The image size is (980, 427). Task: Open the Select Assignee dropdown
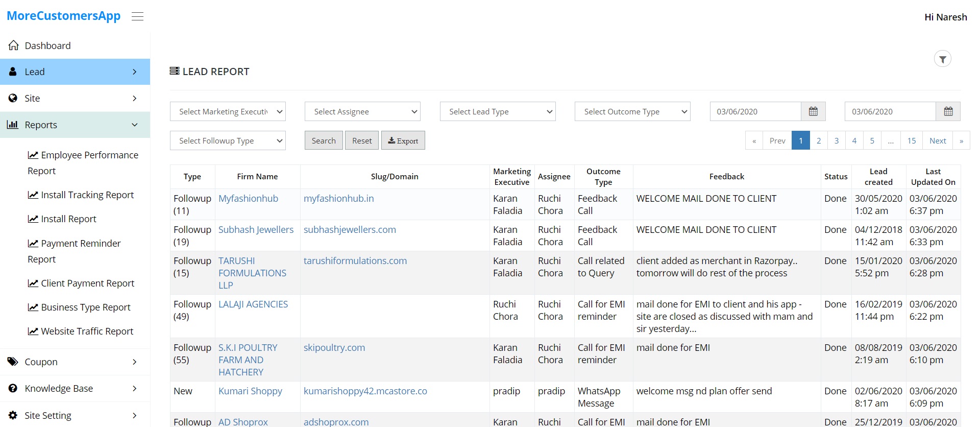[x=362, y=111]
